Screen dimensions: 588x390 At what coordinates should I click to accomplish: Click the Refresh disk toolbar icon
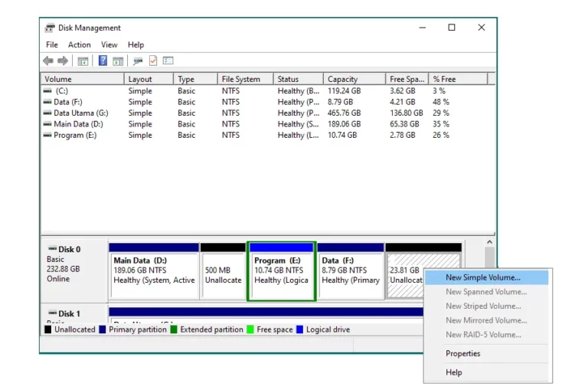pyautogui.click(x=138, y=61)
